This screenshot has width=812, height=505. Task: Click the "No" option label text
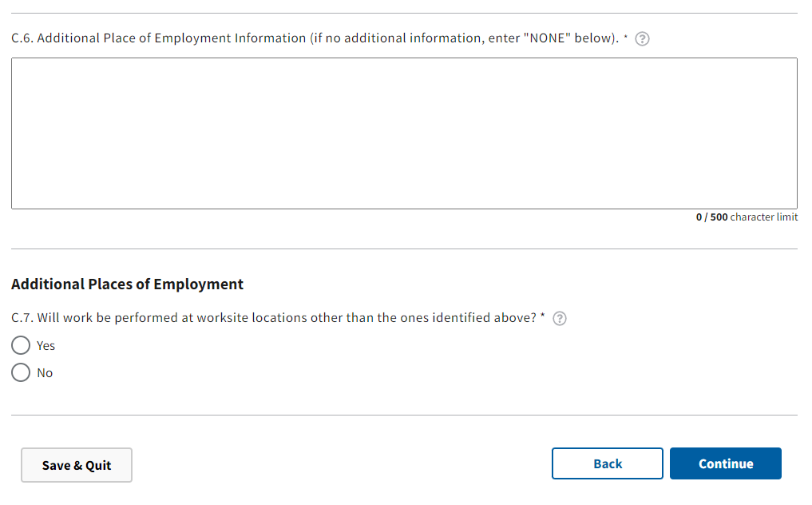point(45,373)
